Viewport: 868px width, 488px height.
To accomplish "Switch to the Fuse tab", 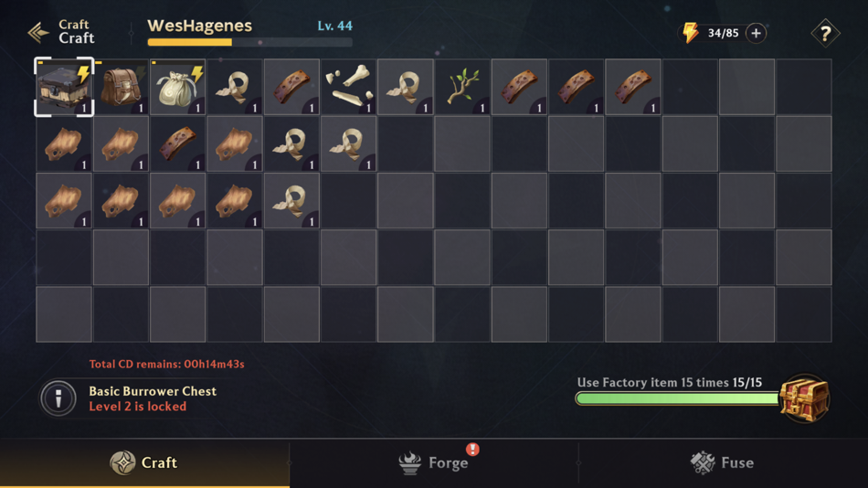I will [x=723, y=463].
